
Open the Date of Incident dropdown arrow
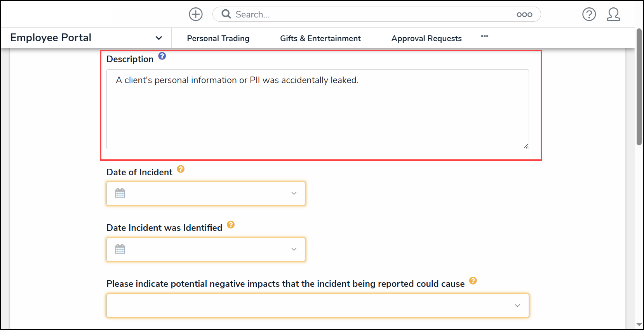pos(294,193)
